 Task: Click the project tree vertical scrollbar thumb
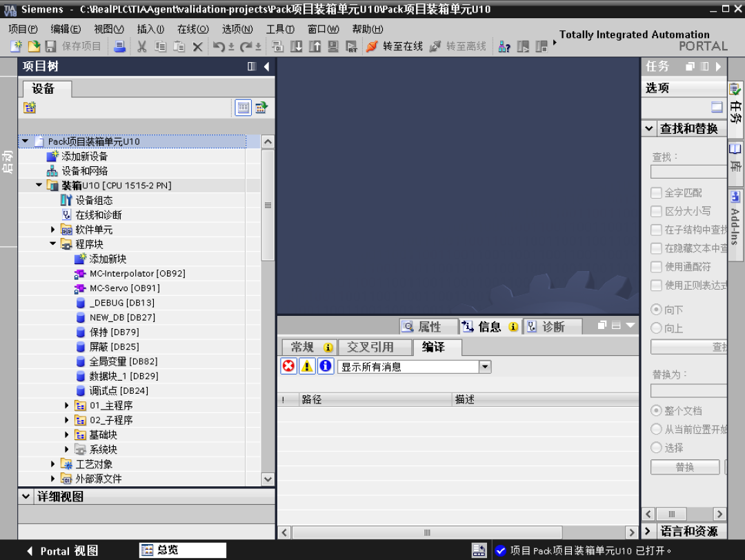[268, 206]
